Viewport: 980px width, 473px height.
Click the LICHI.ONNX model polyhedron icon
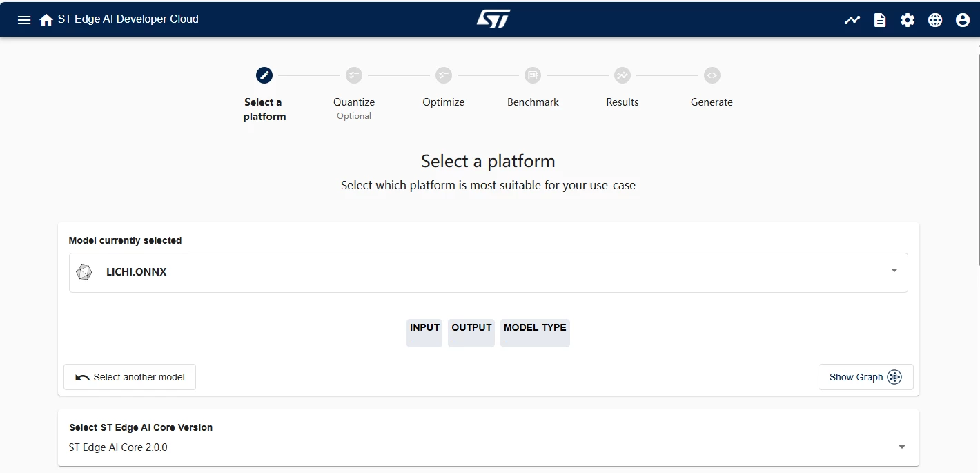(84, 272)
